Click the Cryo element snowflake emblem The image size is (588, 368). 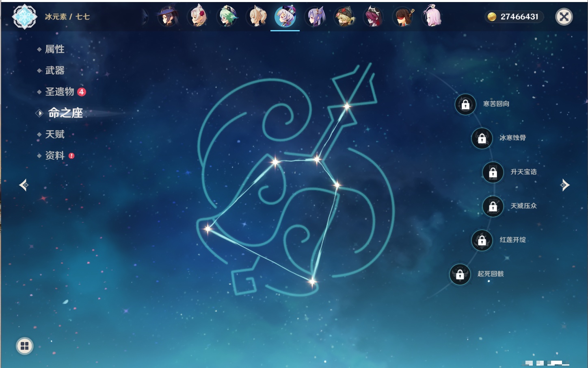25,17
